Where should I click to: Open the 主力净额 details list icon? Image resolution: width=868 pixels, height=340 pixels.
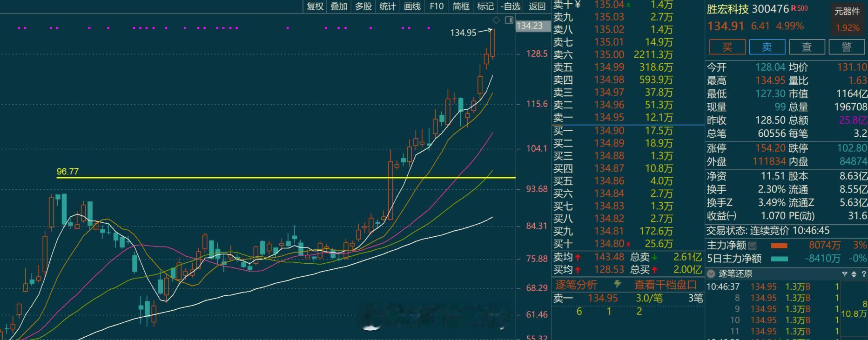752,245
